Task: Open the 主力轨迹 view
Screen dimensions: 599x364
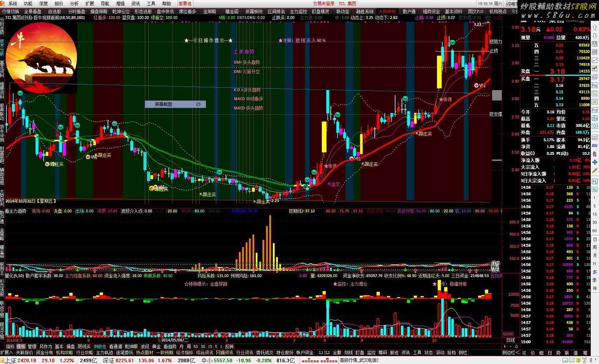Action: pos(104,353)
